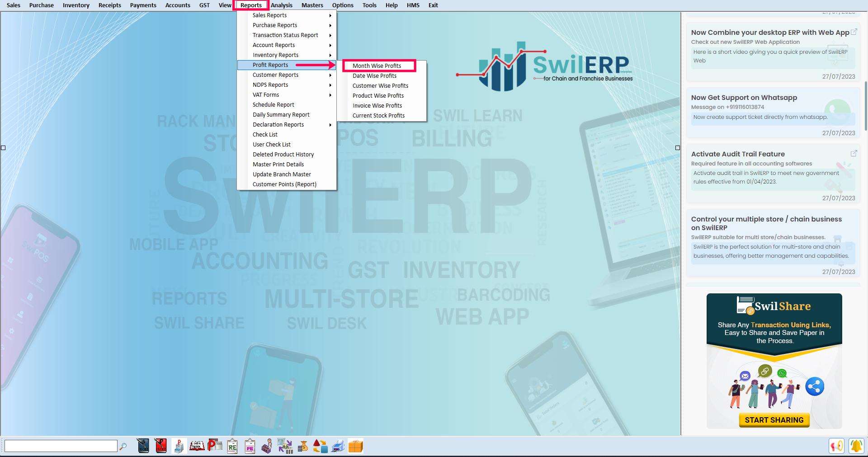Image resolution: width=868 pixels, height=457 pixels.
Task: Click START SHARING button
Action: click(774, 420)
